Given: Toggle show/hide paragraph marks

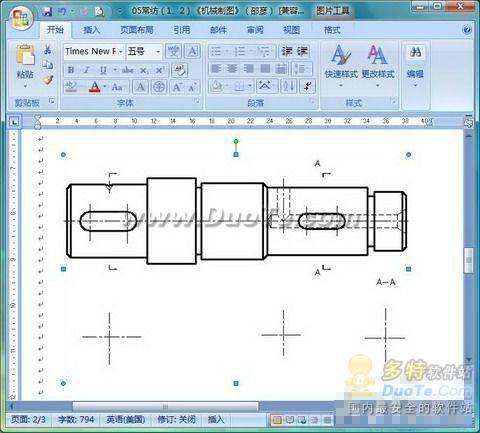Looking at the screenshot, I should 307,86.
